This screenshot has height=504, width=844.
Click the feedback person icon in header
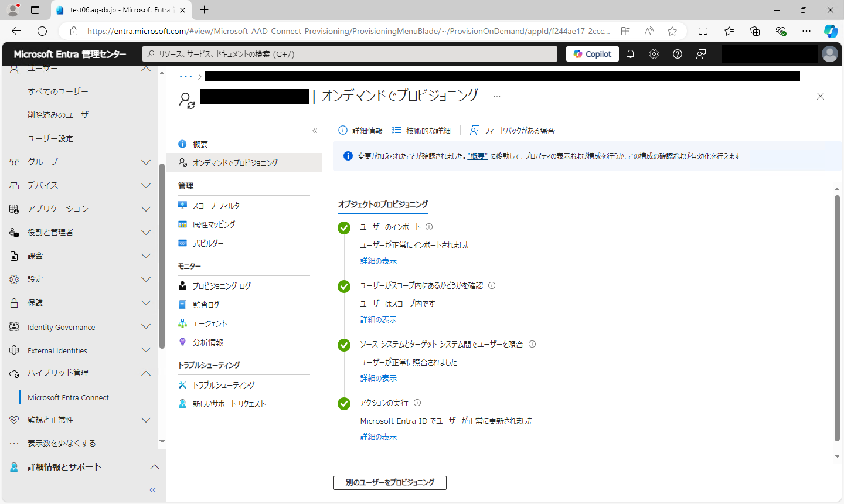pos(701,54)
